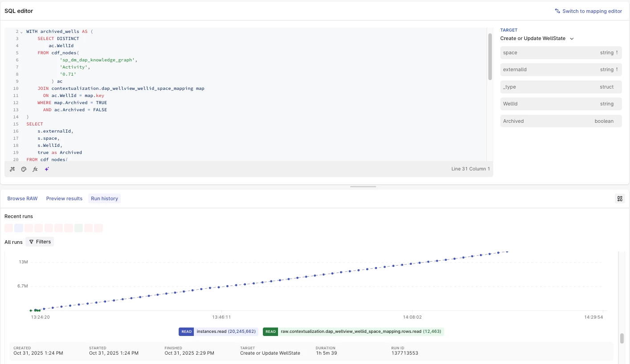Click the Started timestamp value in run details
The height and width of the screenshot is (364, 630).
coord(114,353)
